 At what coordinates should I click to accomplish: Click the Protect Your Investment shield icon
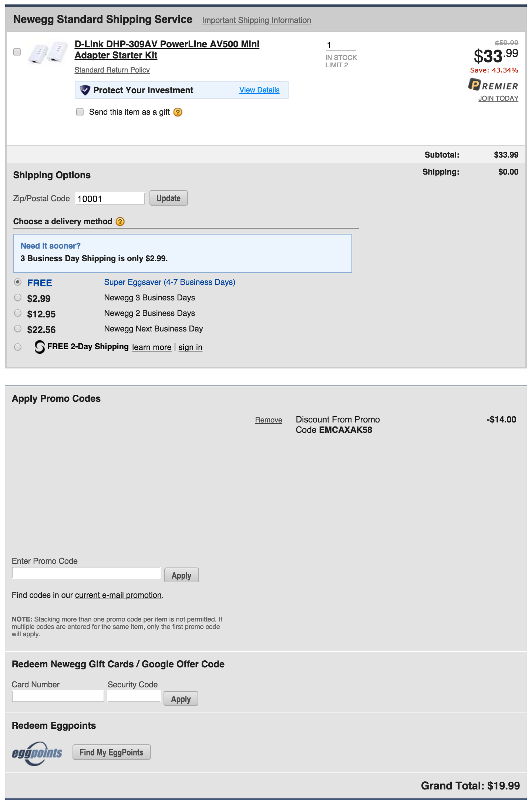(x=85, y=90)
